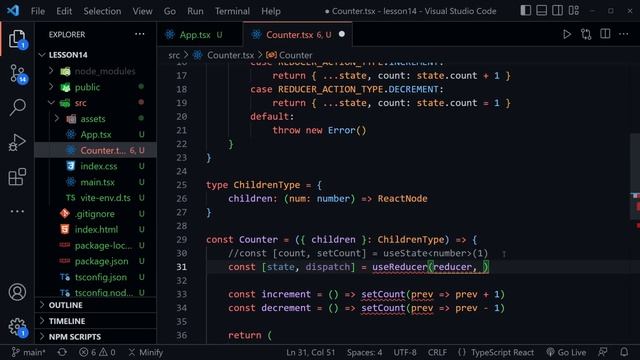
Task: Click src breadcrumb in editor path
Action: (x=174, y=55)
